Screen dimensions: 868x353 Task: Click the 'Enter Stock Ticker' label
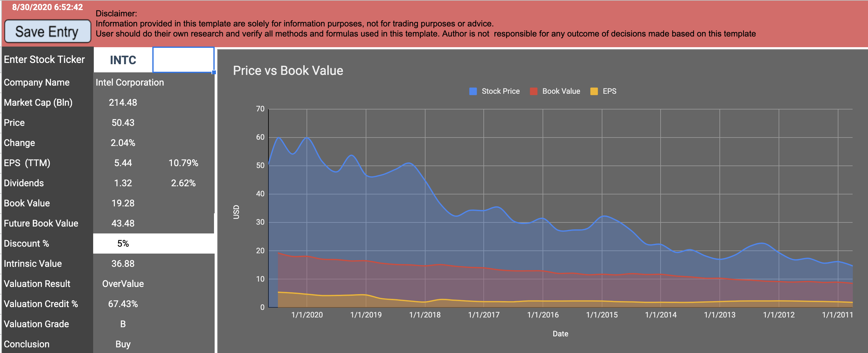pyautogui.click(x=44, y=59)
